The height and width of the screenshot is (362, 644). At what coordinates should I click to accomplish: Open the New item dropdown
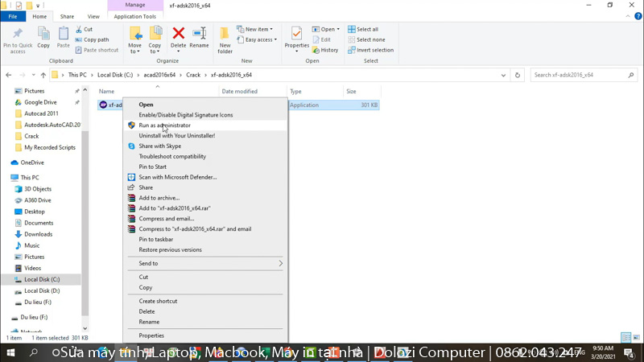[x=258, y=29]
